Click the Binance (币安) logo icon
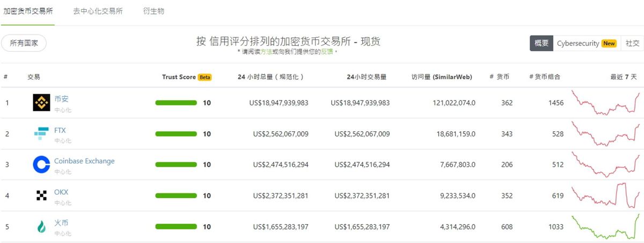The width and height of the screenshot is (644, 243). tap(41, 103)
